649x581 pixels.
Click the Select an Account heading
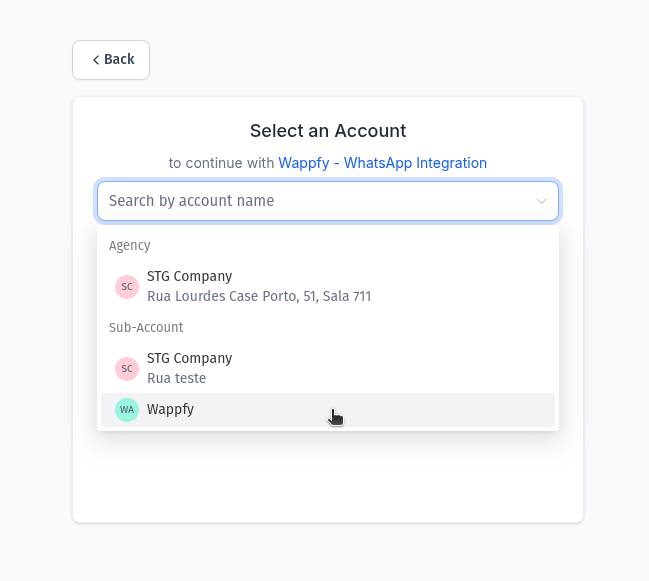[328, 131]
